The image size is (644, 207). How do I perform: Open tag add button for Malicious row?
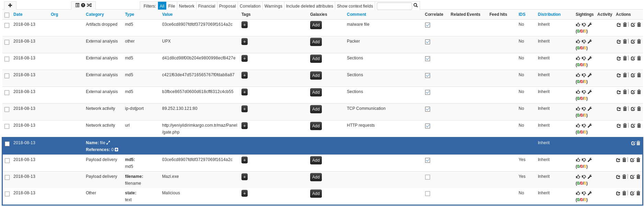[x=245, y=194]
